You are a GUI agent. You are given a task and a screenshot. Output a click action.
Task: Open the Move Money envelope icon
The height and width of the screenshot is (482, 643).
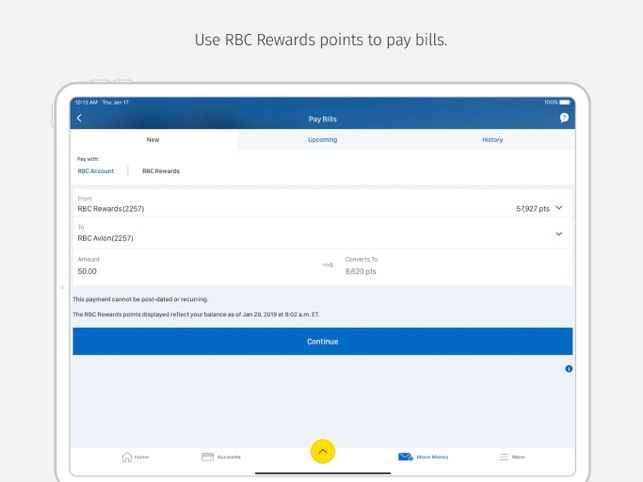(405, 457)
